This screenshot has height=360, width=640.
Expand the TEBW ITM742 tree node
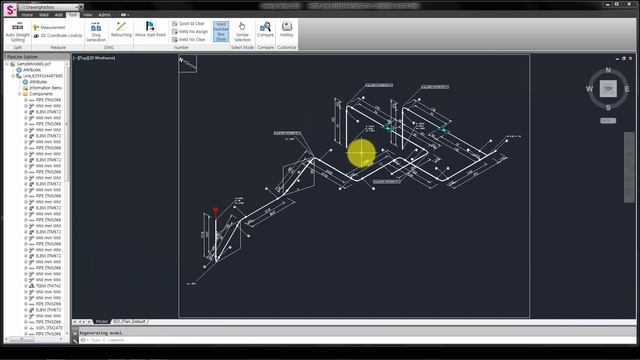(x=25, y=286)
